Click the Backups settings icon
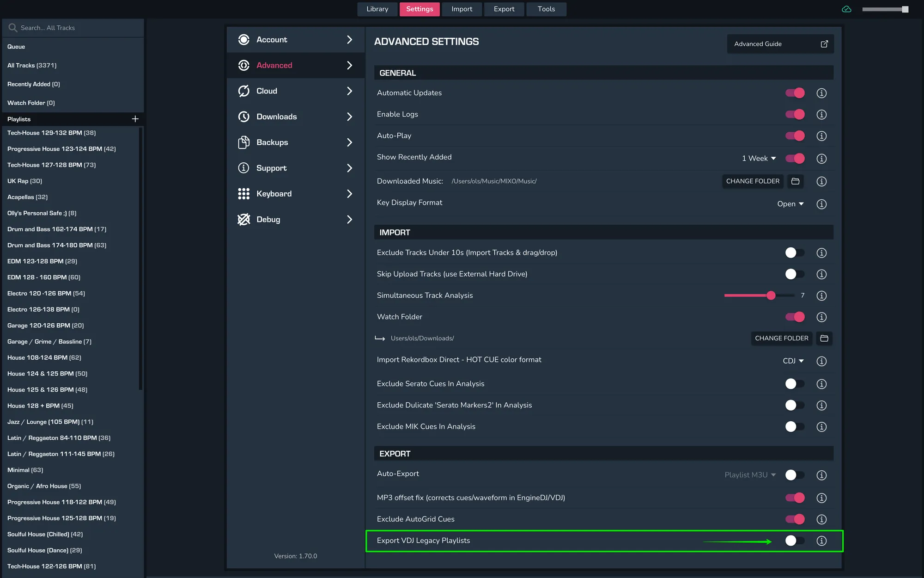The image size is (924, 578). [x=243, y=142]
